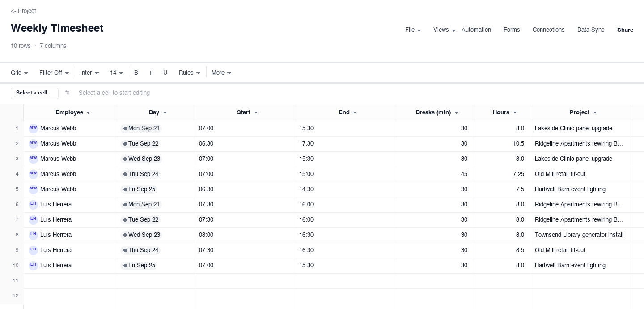Viewport: 644px width, 309px height.
Task: Open the font size 14 dropdown
Action: [x=116, y=73]
